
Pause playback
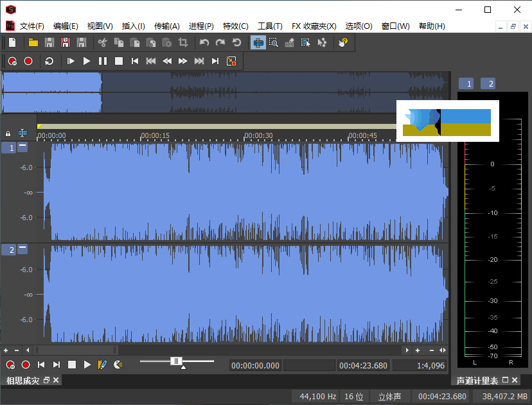coord(102,61)
